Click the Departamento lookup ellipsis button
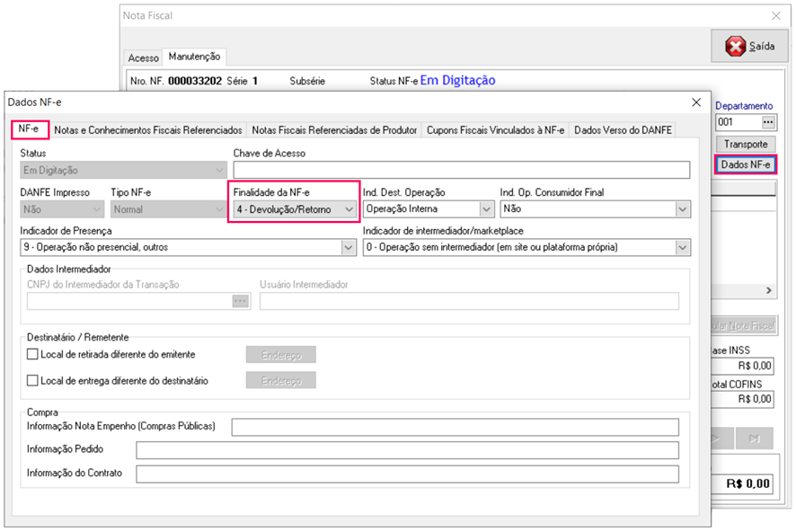 [x=767, y=122]
